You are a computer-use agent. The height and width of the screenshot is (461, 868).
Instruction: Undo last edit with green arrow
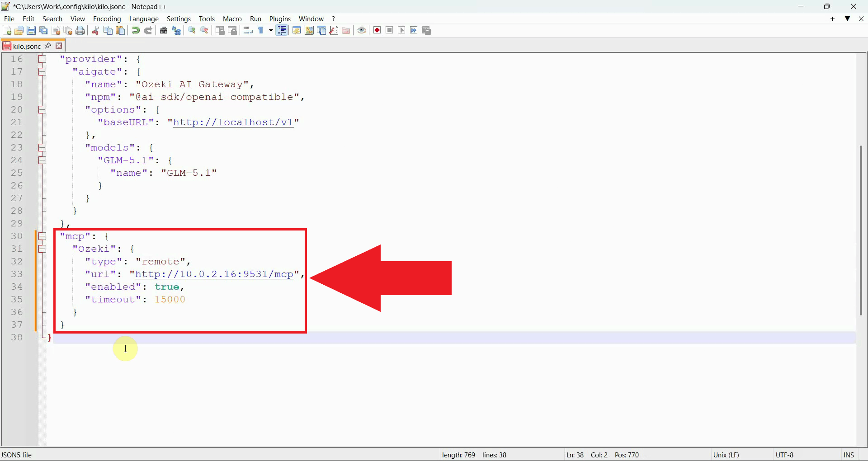[136, 30]
